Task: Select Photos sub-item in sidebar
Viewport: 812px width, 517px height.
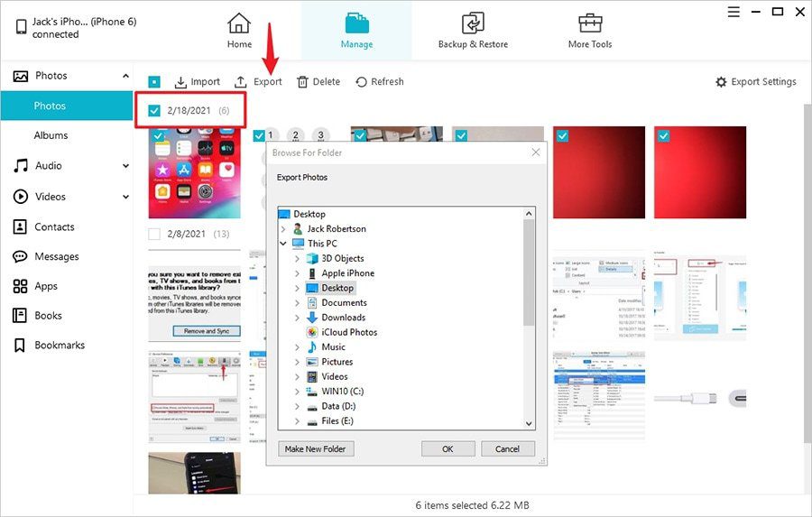Action: (67, 106)
